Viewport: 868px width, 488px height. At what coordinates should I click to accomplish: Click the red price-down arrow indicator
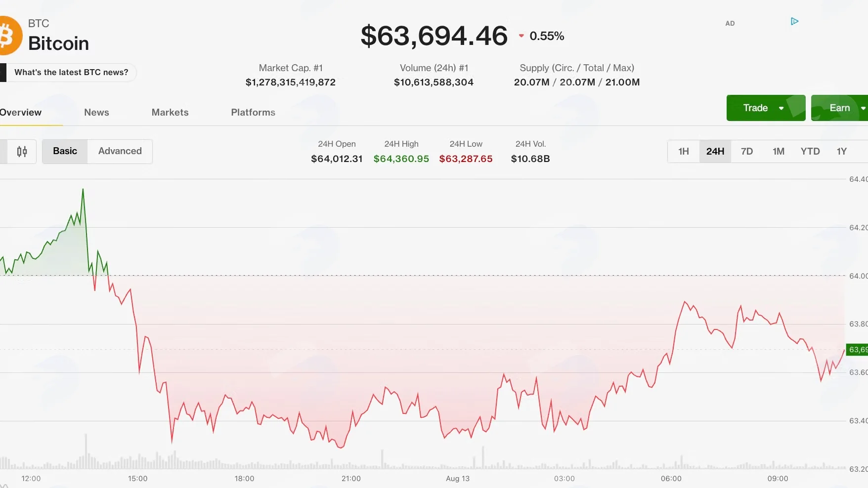[521, 36]
